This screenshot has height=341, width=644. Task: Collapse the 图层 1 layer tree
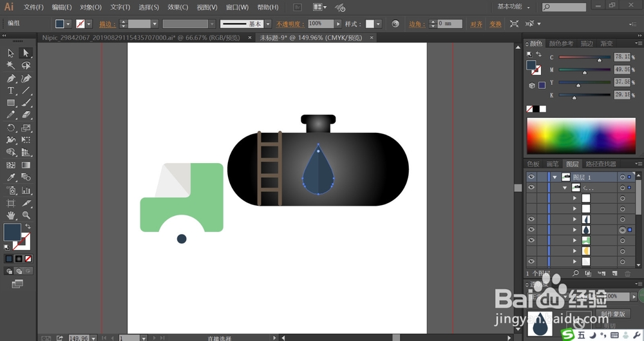[555, 177]
